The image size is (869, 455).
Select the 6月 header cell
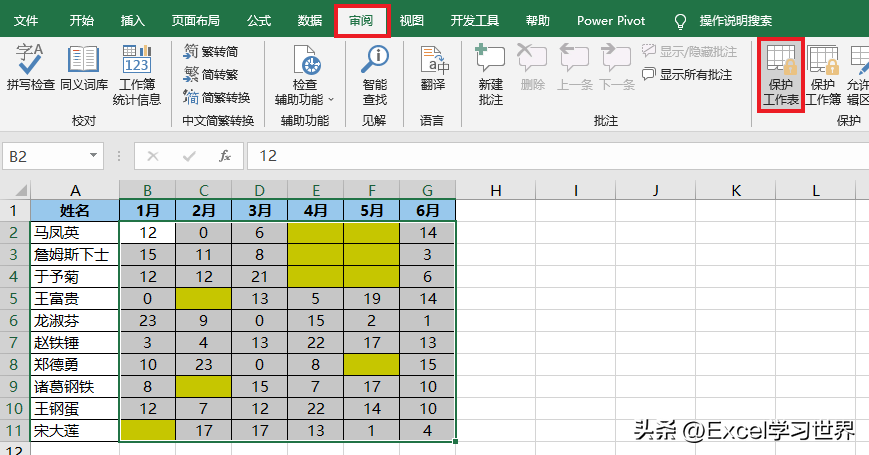coord(427,211)
